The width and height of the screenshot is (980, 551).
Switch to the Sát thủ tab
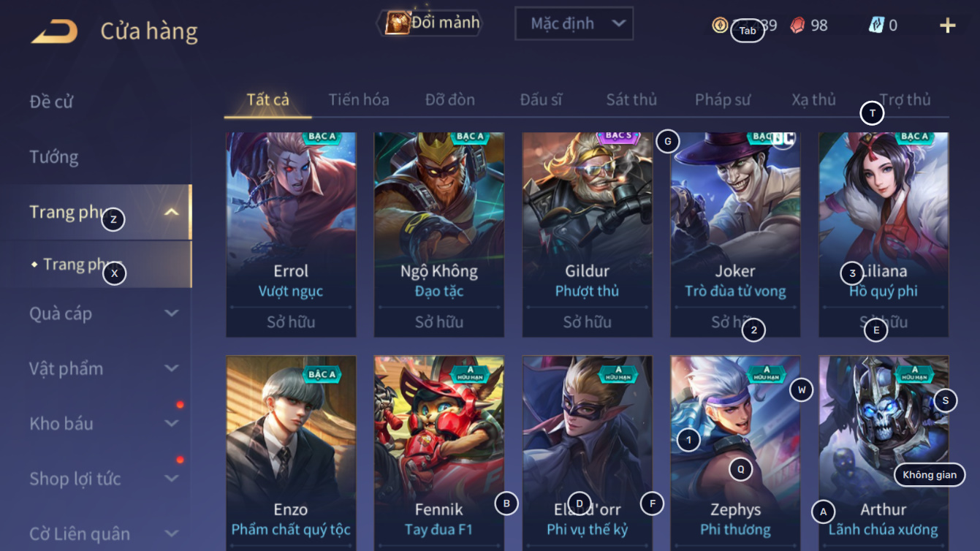pos(631,100)
